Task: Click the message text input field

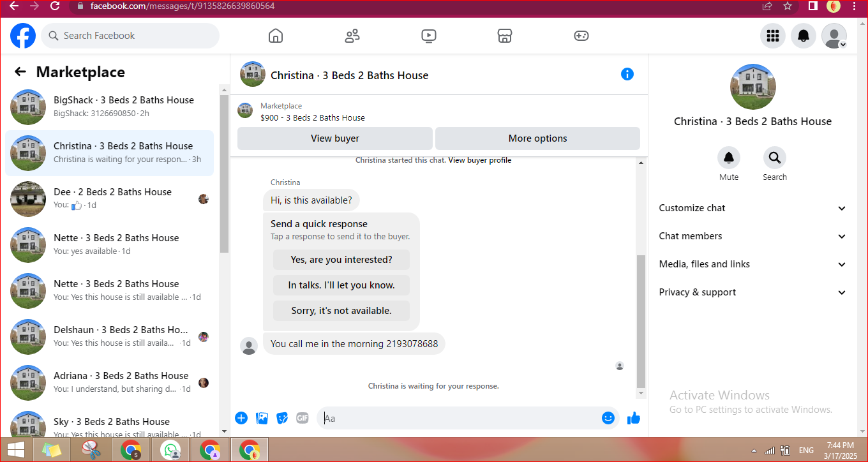Action: coord(460,418)
